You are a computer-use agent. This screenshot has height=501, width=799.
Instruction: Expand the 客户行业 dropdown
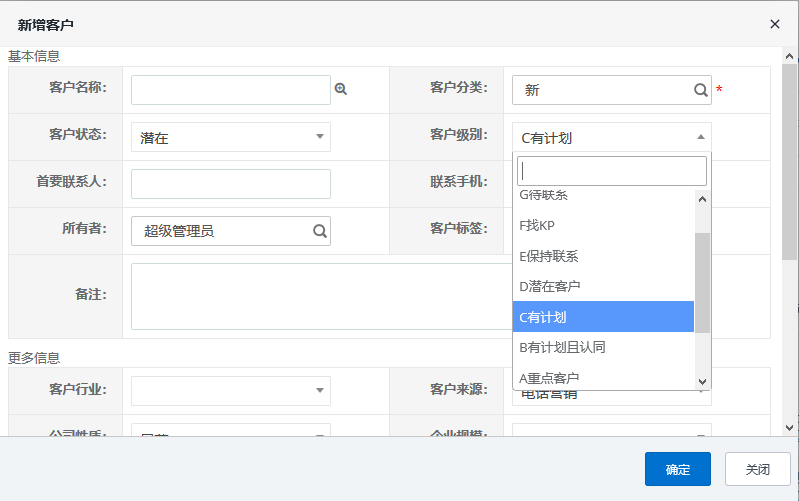click(x=231, y=390)
